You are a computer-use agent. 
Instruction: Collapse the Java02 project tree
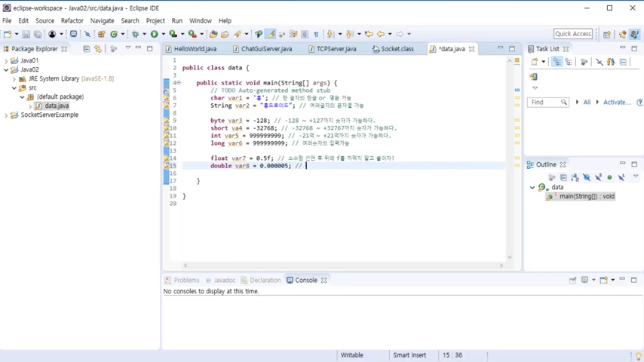(6, 69)
